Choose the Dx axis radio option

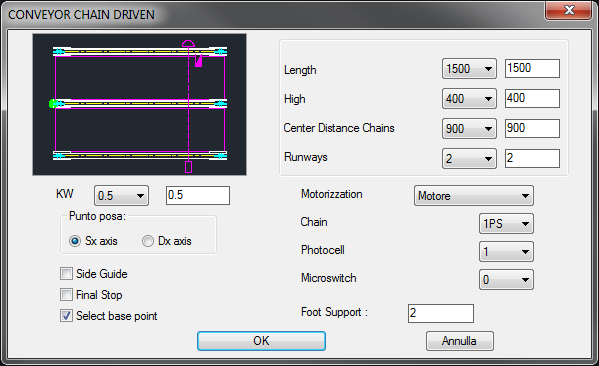[x=148, y=241]
